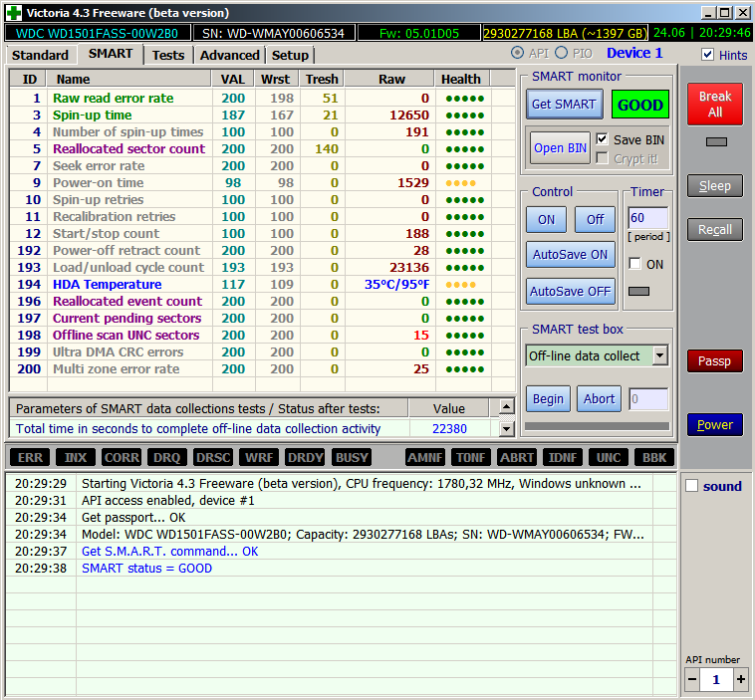The image size is (755, 700).
Task: Click the UNC error indicator
Action: pyautogui.click(x=608, y=457)
